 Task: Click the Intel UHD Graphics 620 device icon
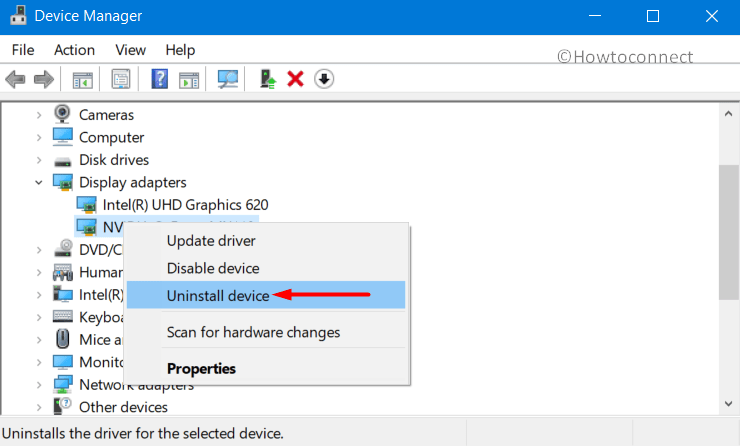[x=86, y=205]
